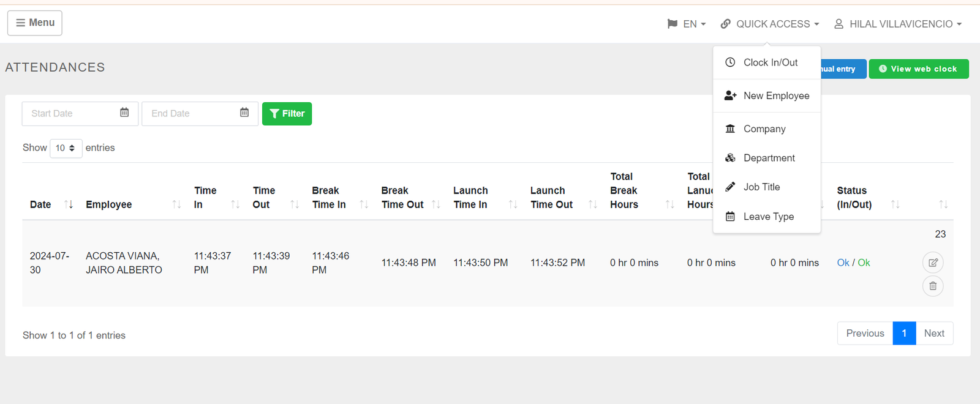Collapse the QUICK ACCESS dropdown
This screenshot has height=404, width=980.
pos(770,24)
